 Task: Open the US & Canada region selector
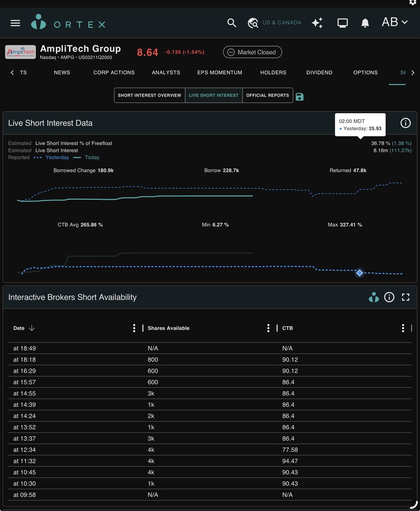coord(275,23)
